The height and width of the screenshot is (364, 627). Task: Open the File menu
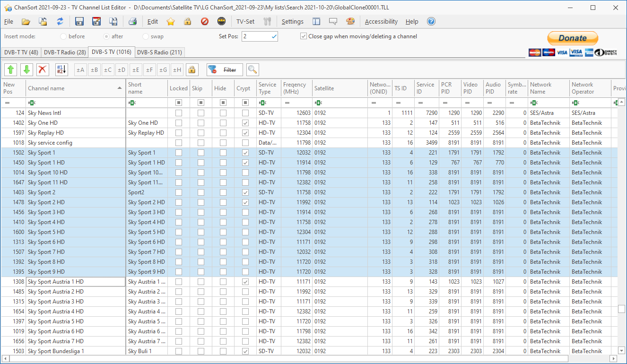pos(9,21)
